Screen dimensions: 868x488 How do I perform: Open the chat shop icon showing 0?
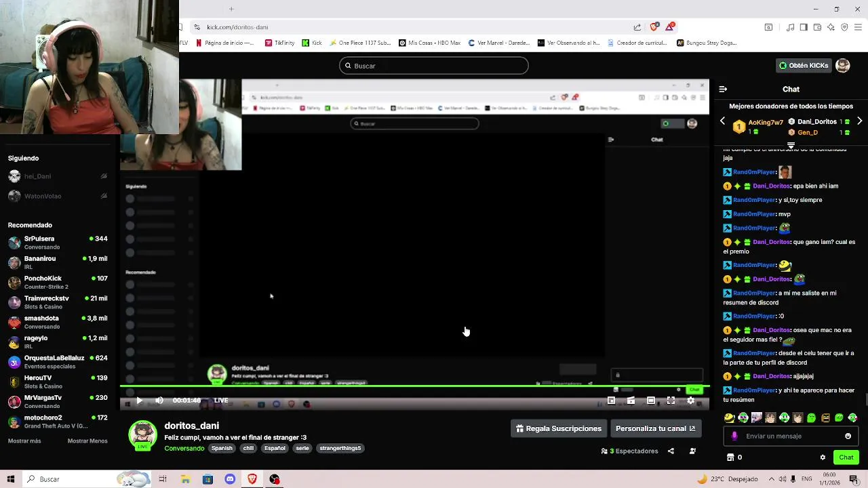pyautogui.click(x=734, y=457)
